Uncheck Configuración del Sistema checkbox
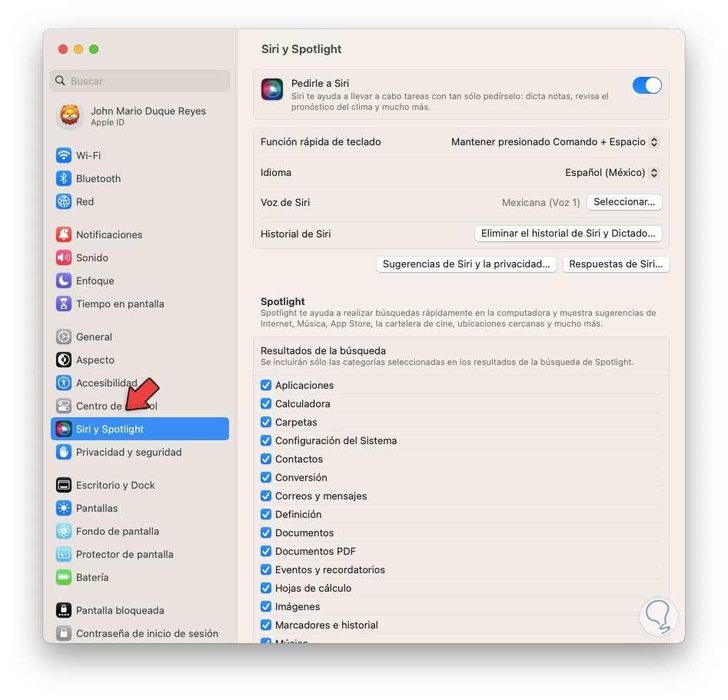Viewport: 728px width, 700px height. tap(266, 440)
